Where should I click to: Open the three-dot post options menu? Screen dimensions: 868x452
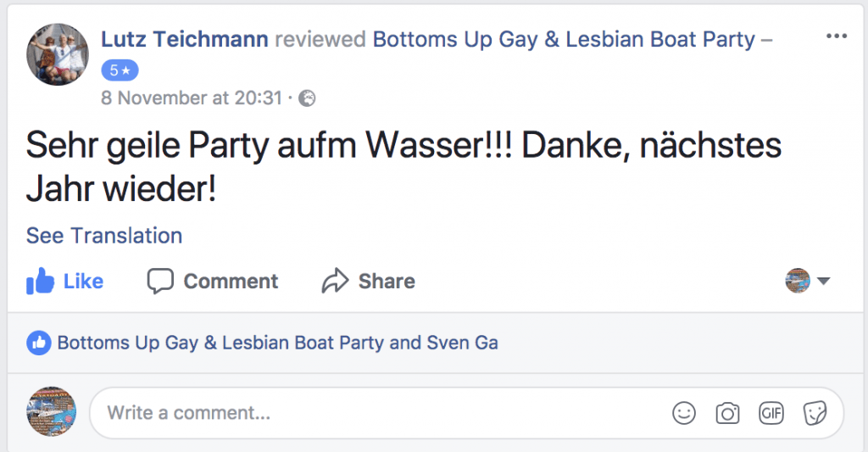[x=836, y=36]
